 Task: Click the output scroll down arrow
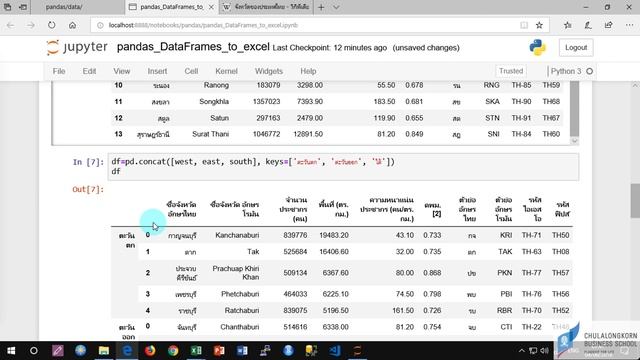[574, 141]
